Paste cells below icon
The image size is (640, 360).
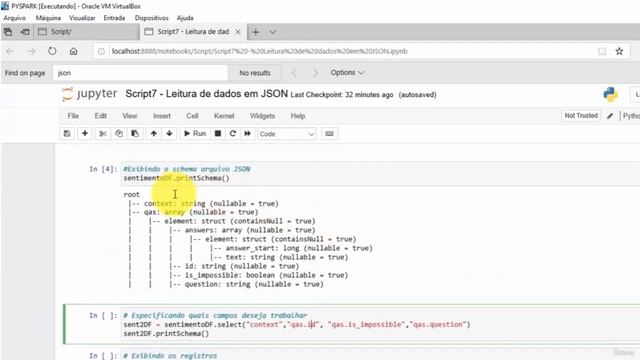pos(135,133)
